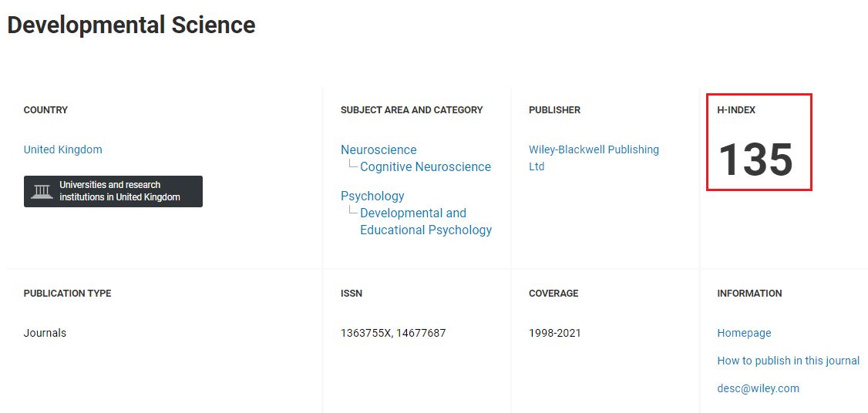Click the H-index value 135
This screenshot has width=868, height=413.
[755, 160]
